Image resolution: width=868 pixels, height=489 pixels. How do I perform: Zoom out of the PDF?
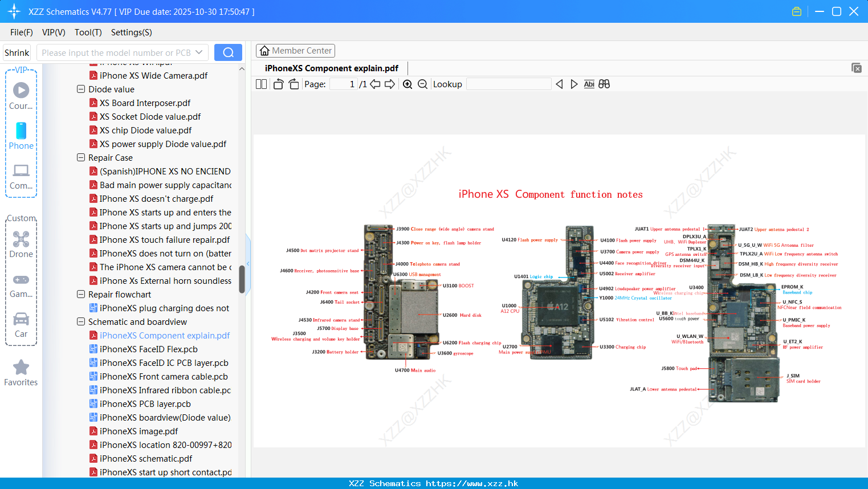422,84
